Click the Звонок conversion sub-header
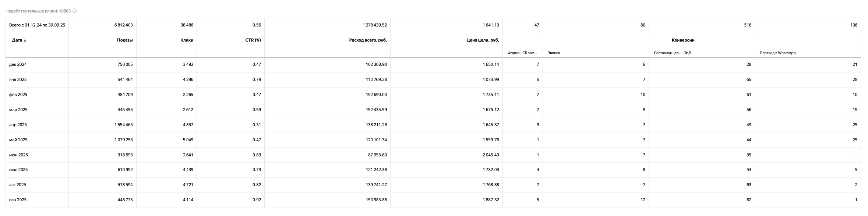 pos(554,53)
